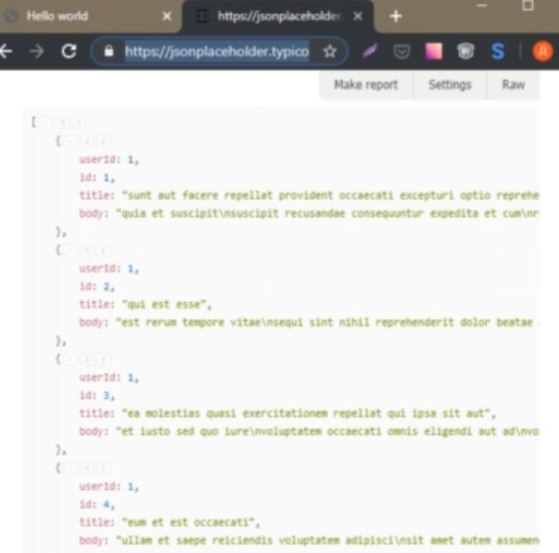Open the purple feather extension
This screenshot has width=559, height=553.
click(370, 51)
